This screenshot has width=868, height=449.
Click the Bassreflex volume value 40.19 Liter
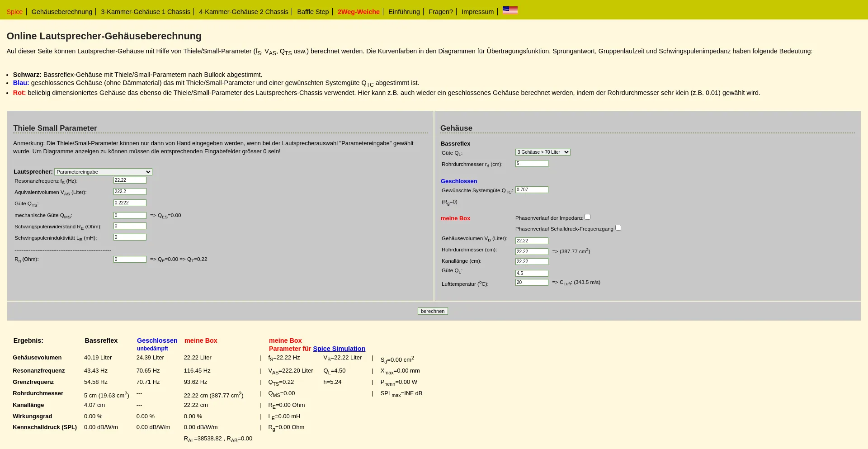(x=98, y=358)
